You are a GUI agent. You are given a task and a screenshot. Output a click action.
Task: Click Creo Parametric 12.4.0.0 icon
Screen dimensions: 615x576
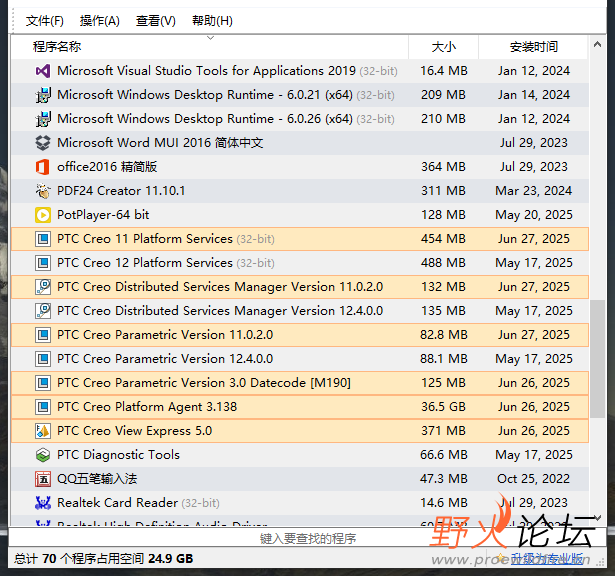coord(43,359)
